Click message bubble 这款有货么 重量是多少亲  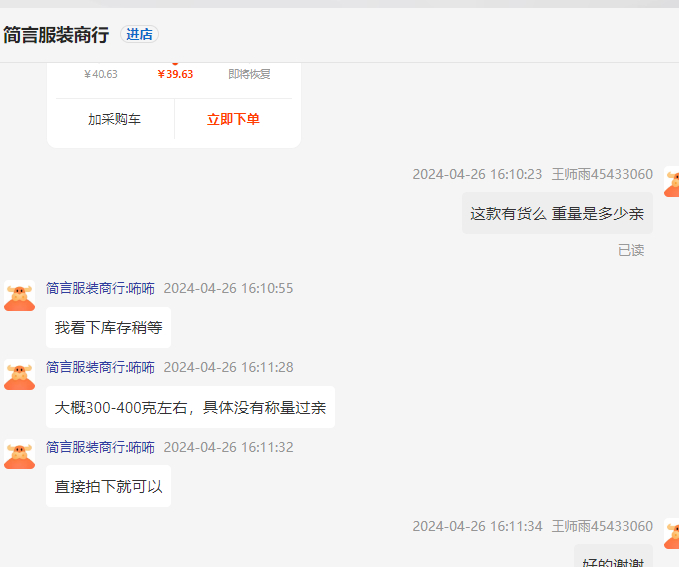coord(557,213)
